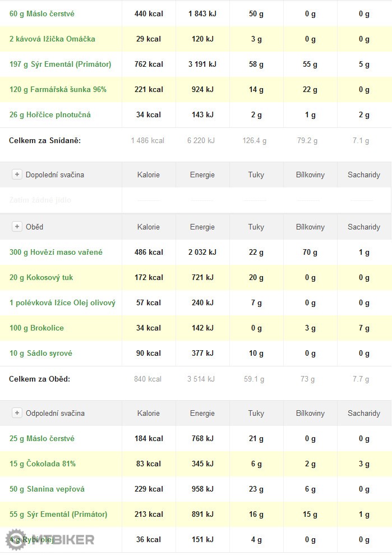Click the 26 g Hořčice plnotučná link
Screen dimensions: 392x555
coord(50,114)
